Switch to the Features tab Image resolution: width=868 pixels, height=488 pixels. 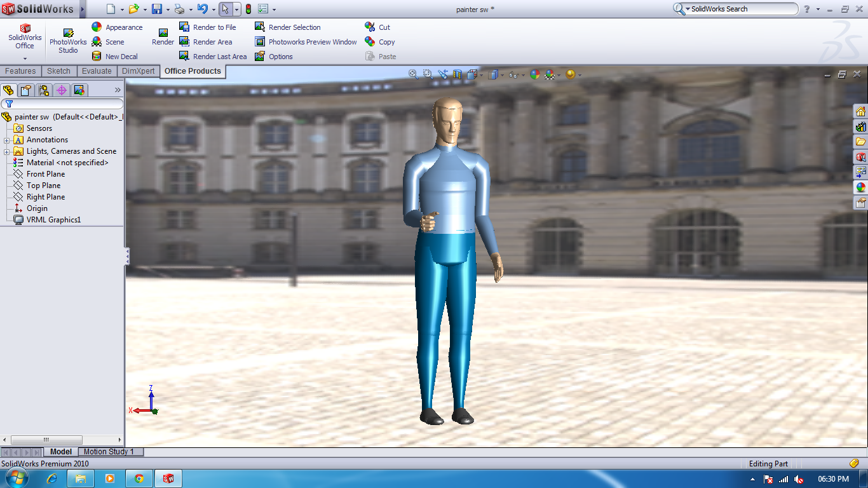click(x=20, y=71)
